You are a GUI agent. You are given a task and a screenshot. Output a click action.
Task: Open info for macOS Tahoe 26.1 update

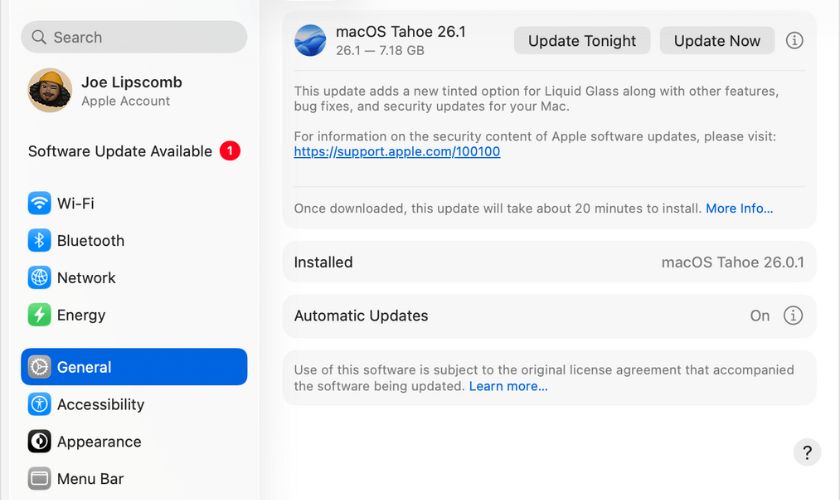pos(794,40)
